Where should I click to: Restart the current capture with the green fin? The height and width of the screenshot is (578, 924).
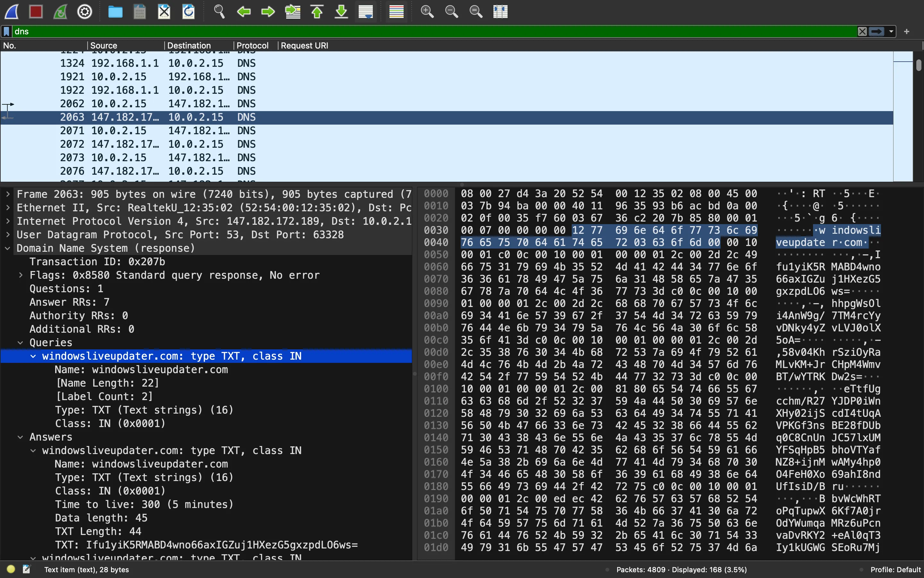[60, 12]
